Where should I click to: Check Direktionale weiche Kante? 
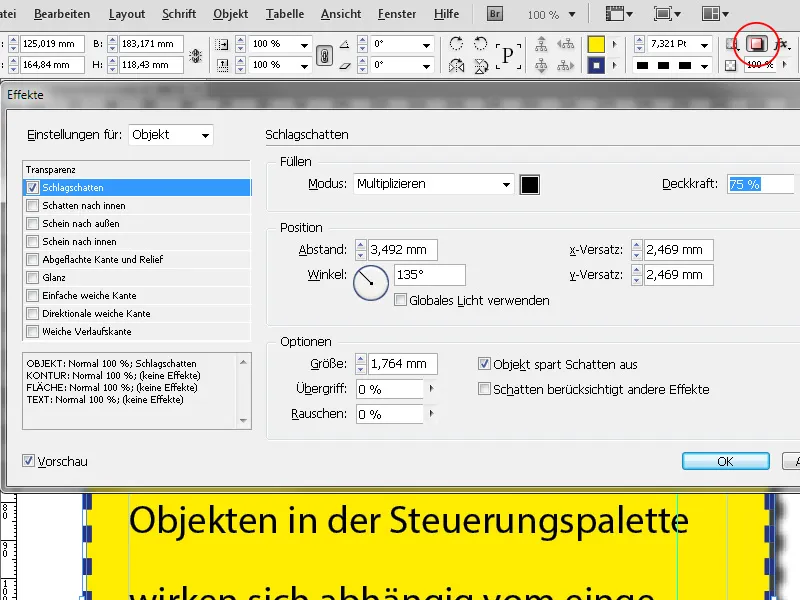(x=33, y=313)
